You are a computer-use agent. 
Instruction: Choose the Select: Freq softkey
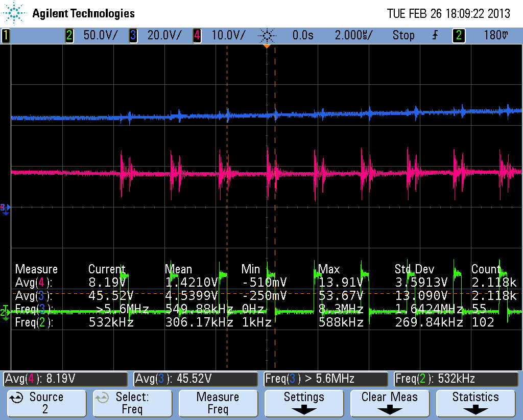132,403
